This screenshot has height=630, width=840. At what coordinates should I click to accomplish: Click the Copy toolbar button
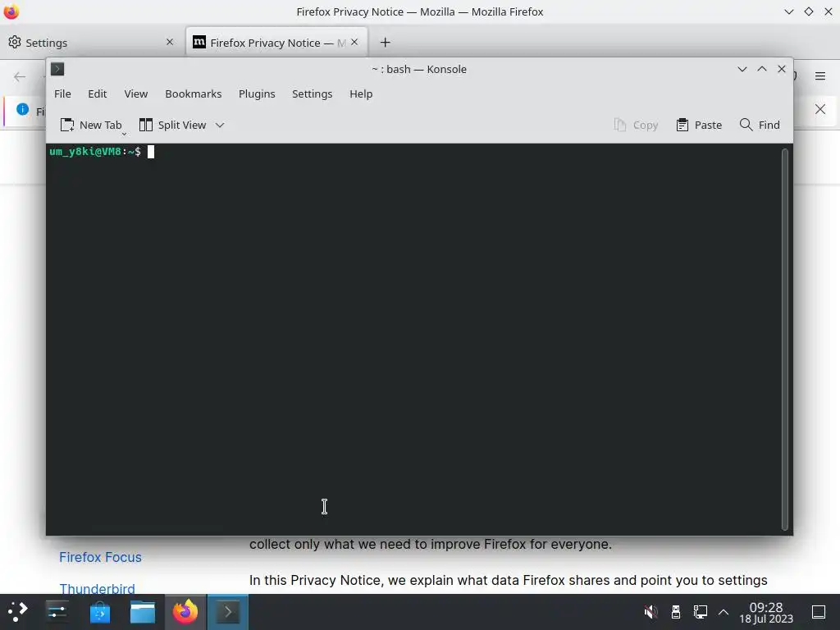click(636, 125)
